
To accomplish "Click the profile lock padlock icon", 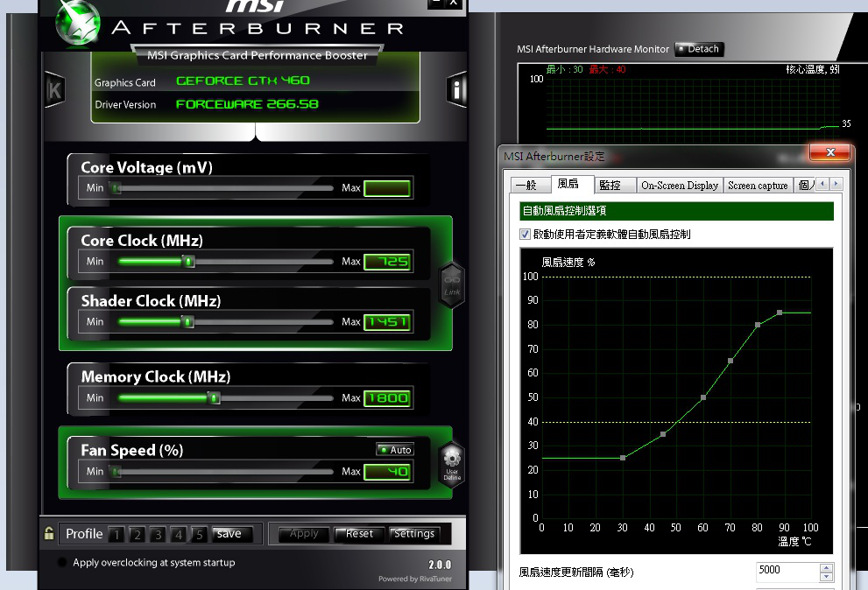I will tap(49, 533).
